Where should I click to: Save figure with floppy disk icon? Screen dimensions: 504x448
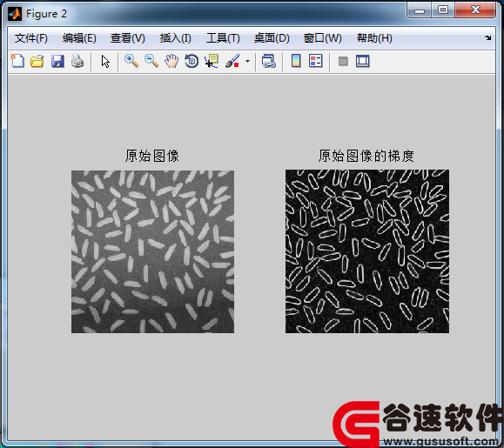pyautogui.click(x=57, y=61)
